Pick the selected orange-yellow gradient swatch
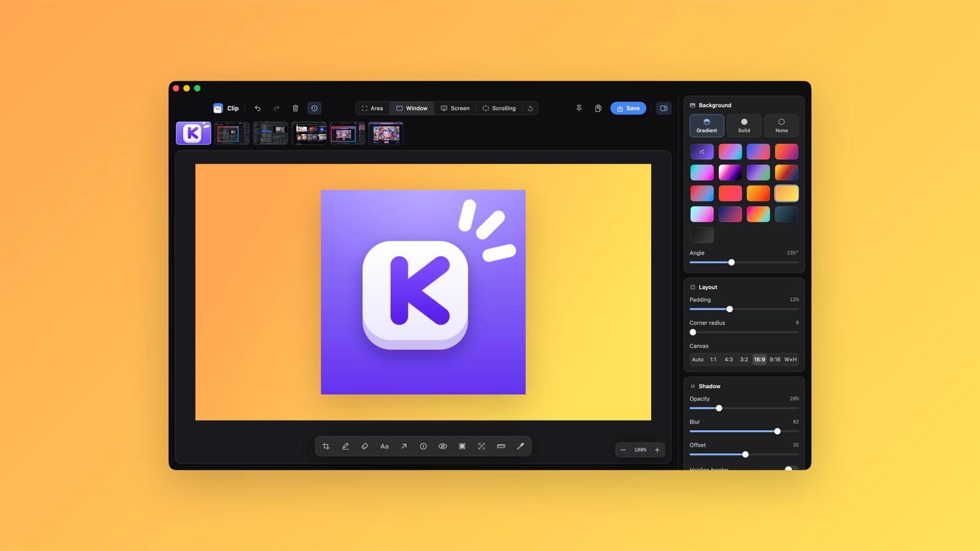Image resolution: width=980 pixels, height=551 pixels. pyautogui.click(x=786, y=193)
